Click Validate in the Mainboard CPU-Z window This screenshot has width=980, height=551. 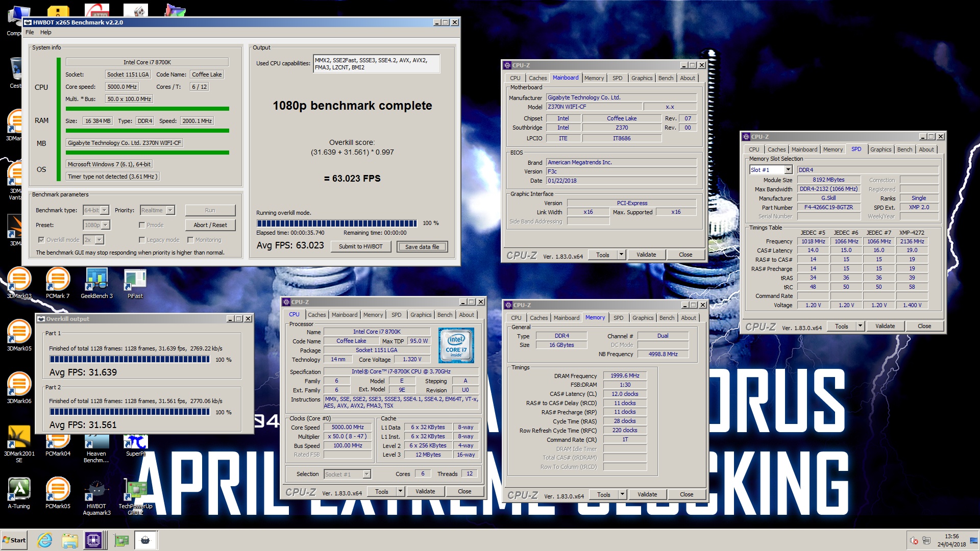[x=646, y=255]
